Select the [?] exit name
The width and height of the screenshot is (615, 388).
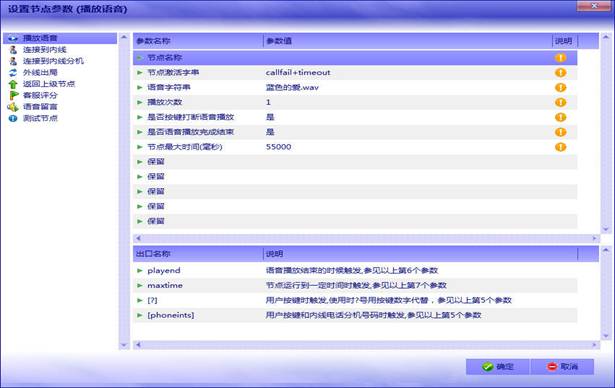point(152,301)
